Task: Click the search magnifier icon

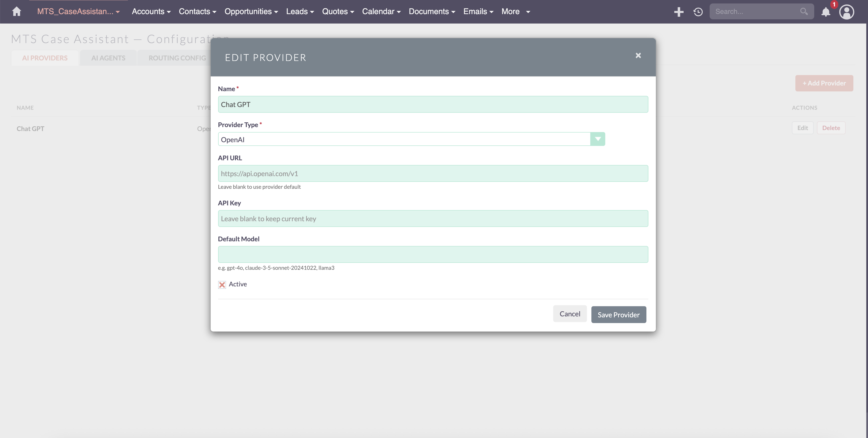Action: [x=804, y=11]
